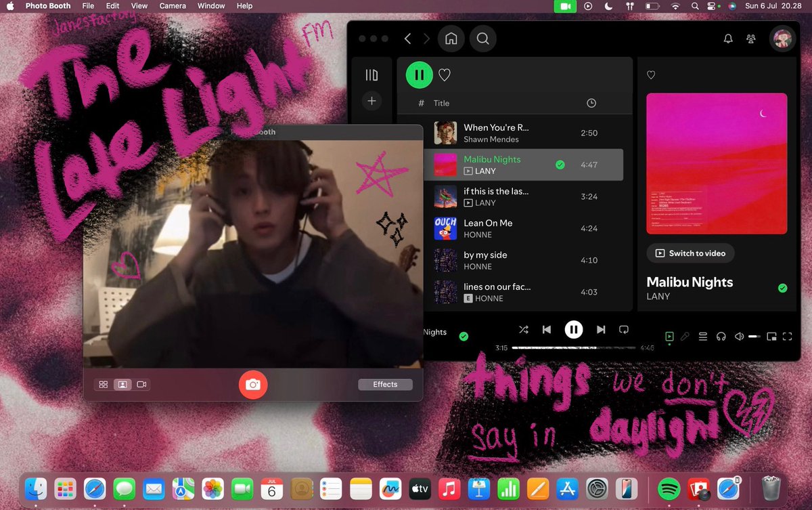Click Switch to video button

[x=690, y=253]
